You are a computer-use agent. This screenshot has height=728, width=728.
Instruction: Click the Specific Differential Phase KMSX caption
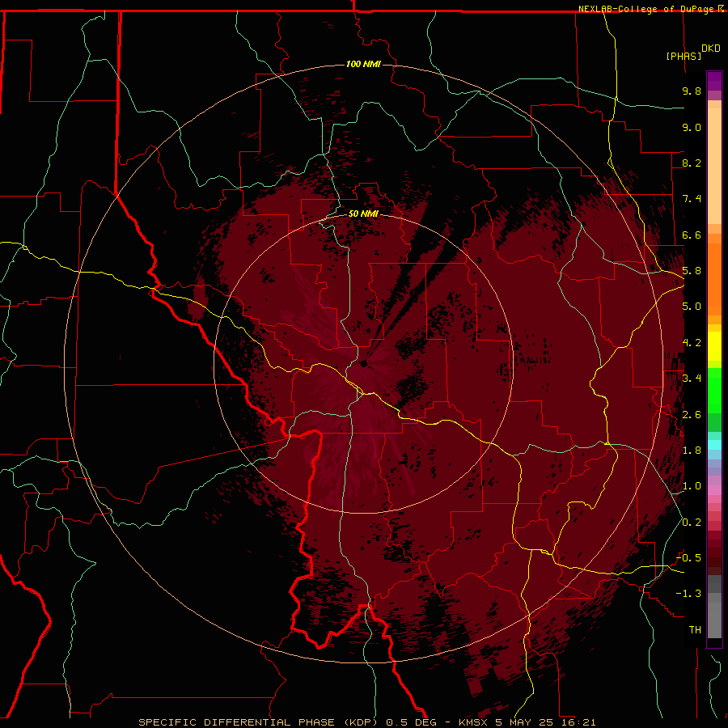click(x=366, y=722)
